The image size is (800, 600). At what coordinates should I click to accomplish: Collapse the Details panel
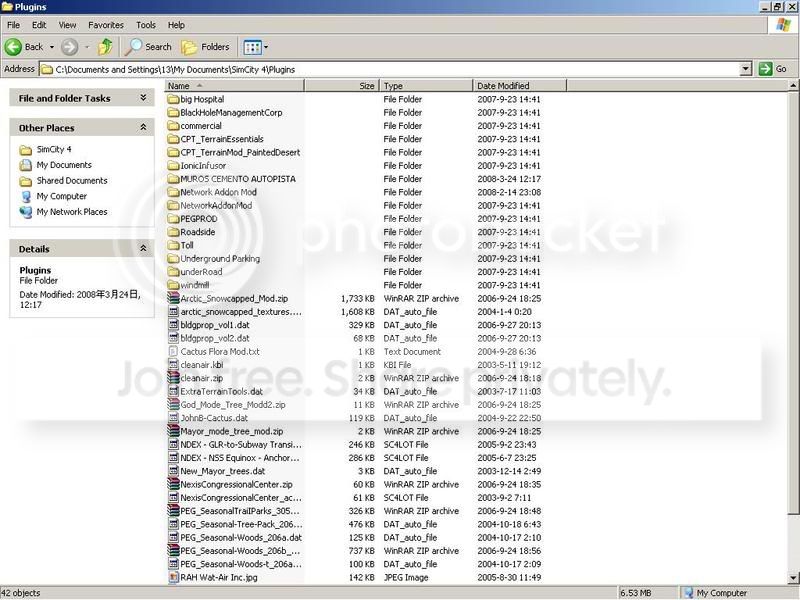pos(143,248)
